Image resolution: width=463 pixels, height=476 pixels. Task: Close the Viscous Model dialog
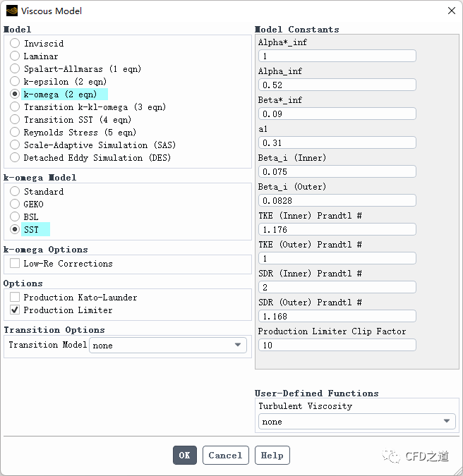452,11
